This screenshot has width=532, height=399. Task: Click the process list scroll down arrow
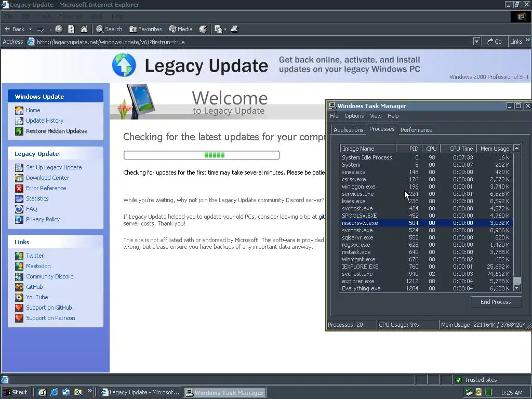(x=517, y=288)
